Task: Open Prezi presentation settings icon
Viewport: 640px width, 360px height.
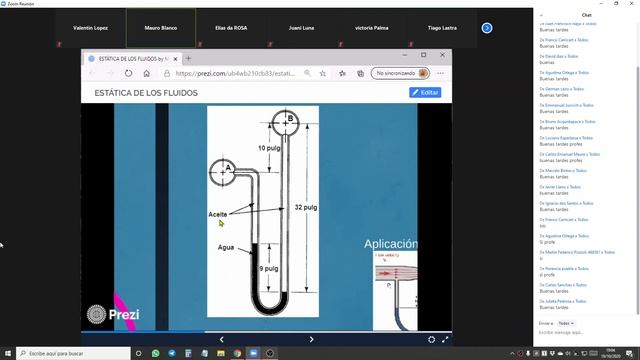Action: click(x=431, y=339)
